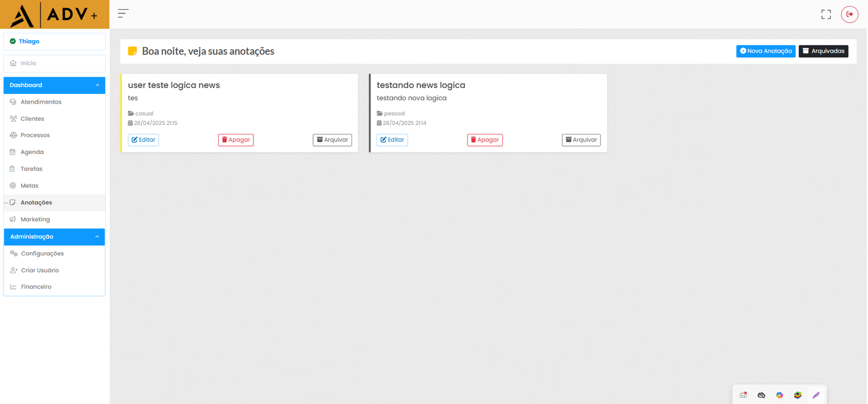Click the purple feather icon in bottom tray
The height and width of the screenshot is (404, 868).
pos(815,395)
